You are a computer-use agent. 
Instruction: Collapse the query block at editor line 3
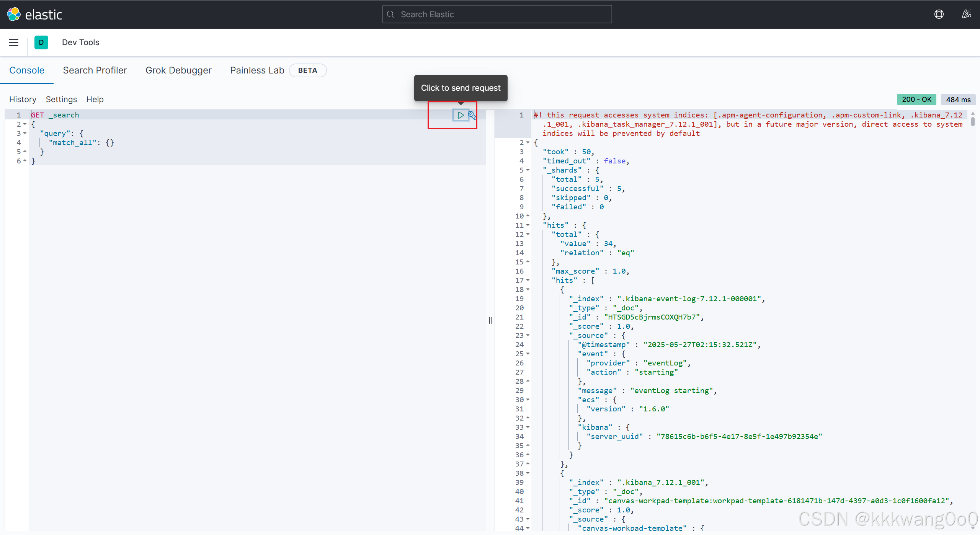pyautogui.click(x=25, y=133)
